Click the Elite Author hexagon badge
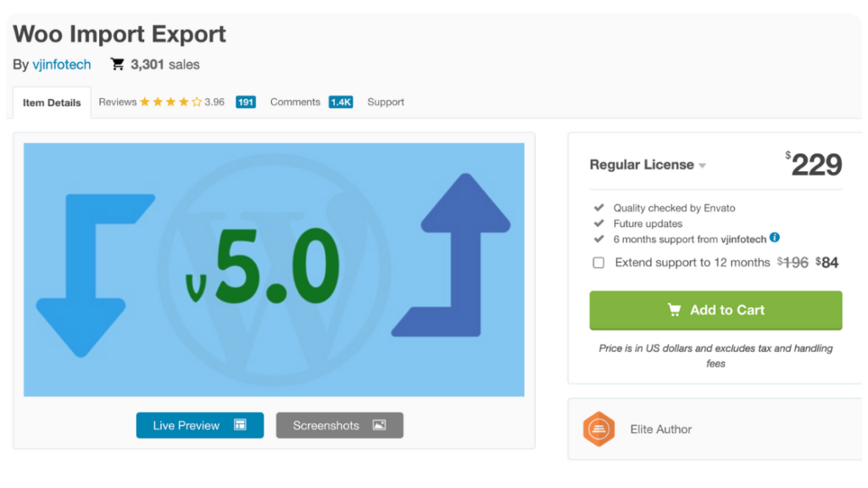This screenshot has width=868, height=488. click(x=599, y=430)
